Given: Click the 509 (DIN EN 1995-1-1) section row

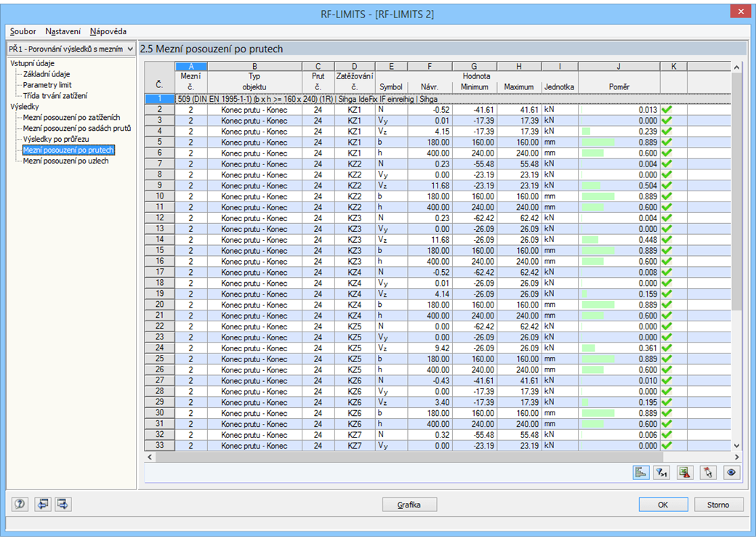Looking at the screenshot, I should coord(453,99).
